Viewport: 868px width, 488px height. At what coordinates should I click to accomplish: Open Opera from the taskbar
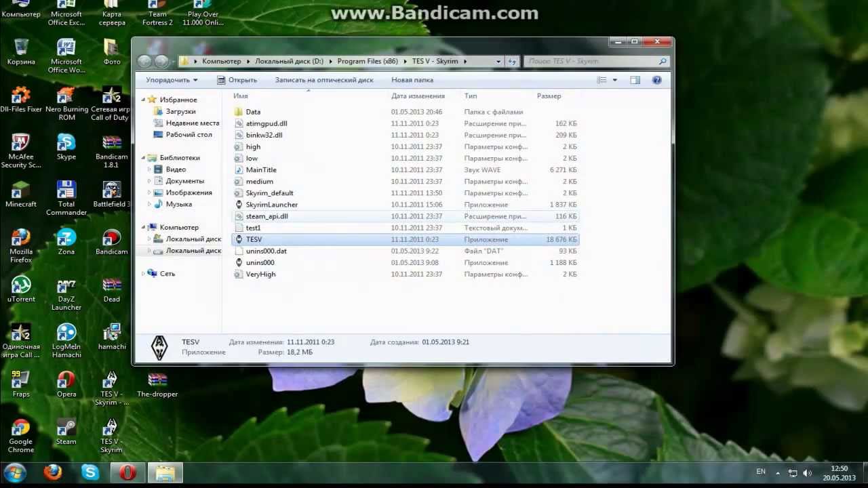128,472
